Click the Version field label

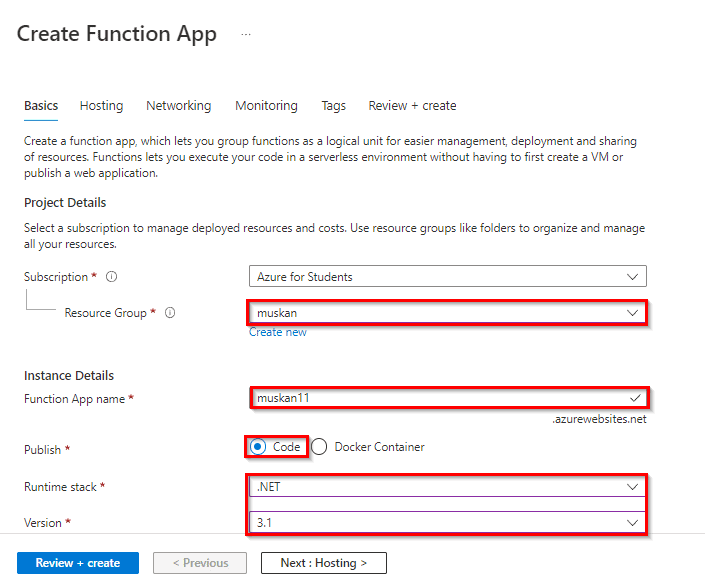pos(43,523)
